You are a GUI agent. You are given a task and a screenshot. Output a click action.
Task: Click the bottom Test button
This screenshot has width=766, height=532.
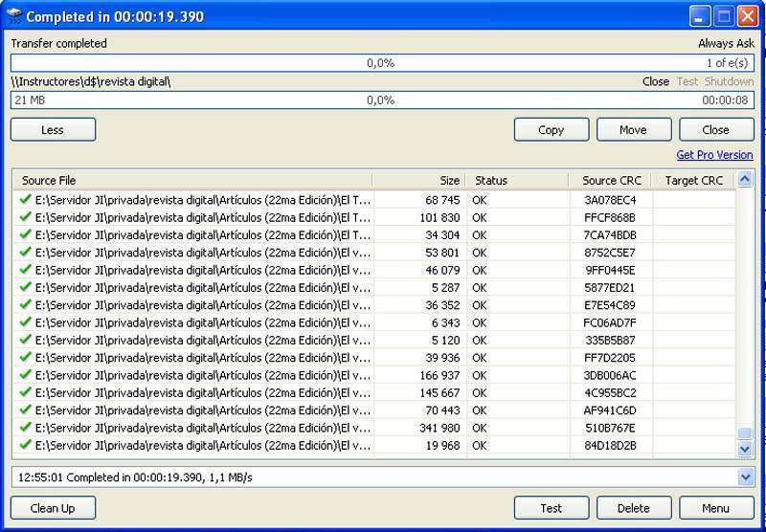point(552,508)
